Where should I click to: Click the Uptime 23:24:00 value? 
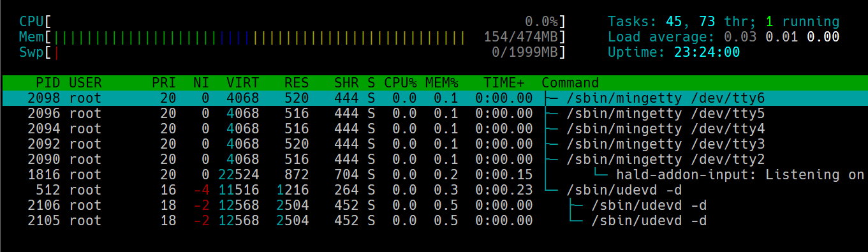click(707, 52)
